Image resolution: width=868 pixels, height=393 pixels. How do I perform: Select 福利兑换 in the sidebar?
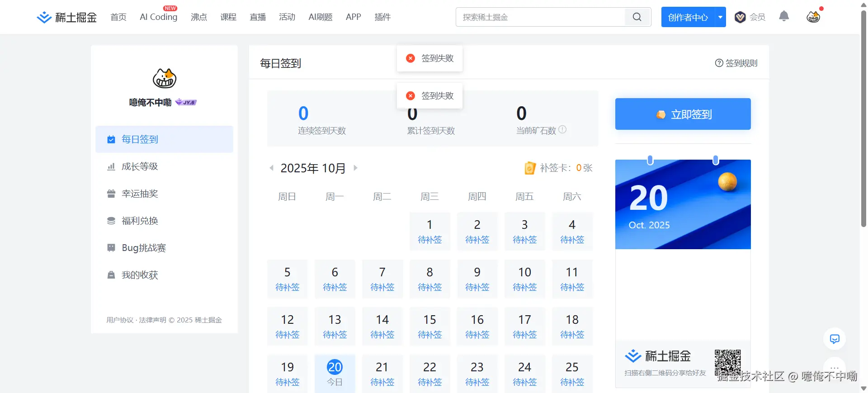coord(164,221)
